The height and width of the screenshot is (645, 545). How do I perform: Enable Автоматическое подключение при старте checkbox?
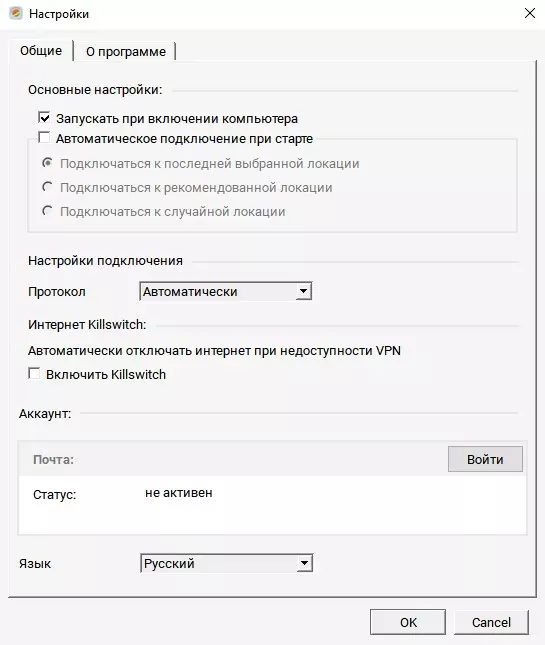coord(44,138)
